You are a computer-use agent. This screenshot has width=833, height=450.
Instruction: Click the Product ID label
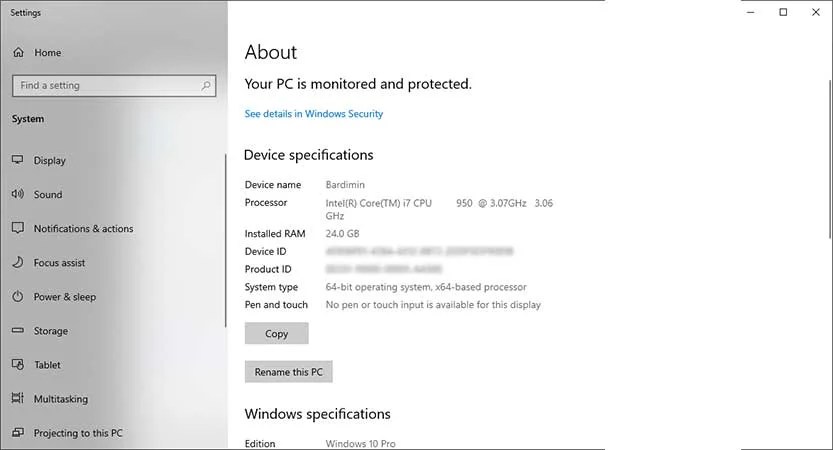tap(268, 269)
